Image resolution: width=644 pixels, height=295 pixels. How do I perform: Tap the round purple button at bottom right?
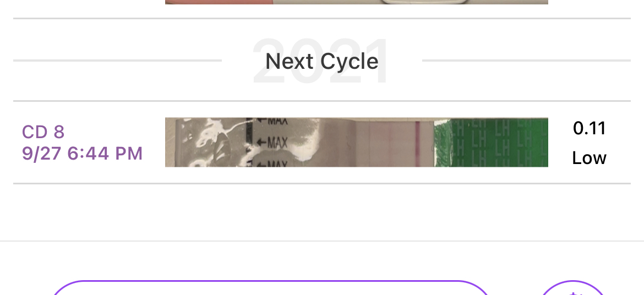point(574,290)
